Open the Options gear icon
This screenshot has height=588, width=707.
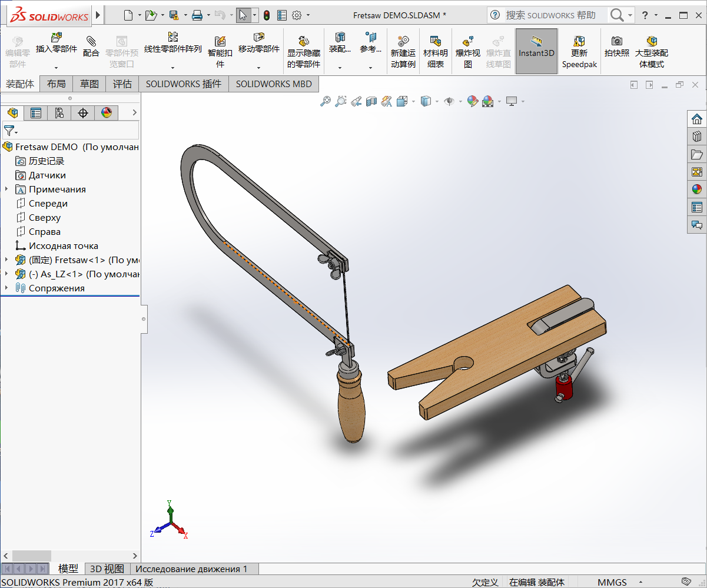click(x=297, y=15)
